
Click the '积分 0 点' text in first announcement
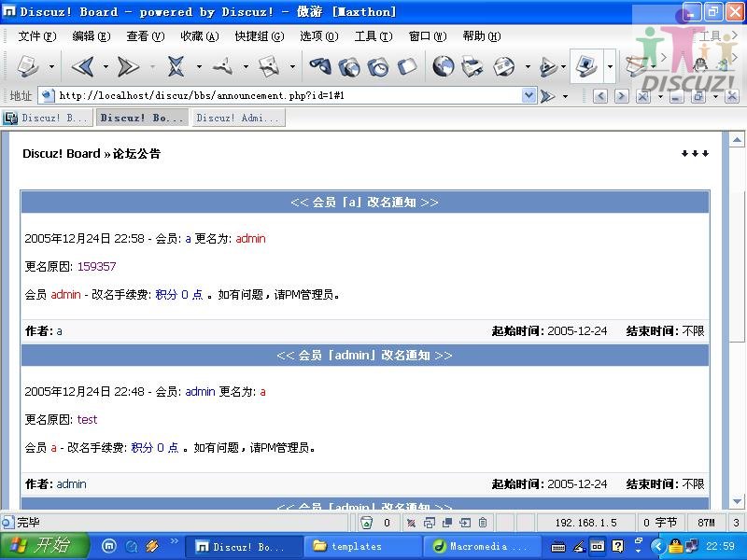(x=179, y=295)
